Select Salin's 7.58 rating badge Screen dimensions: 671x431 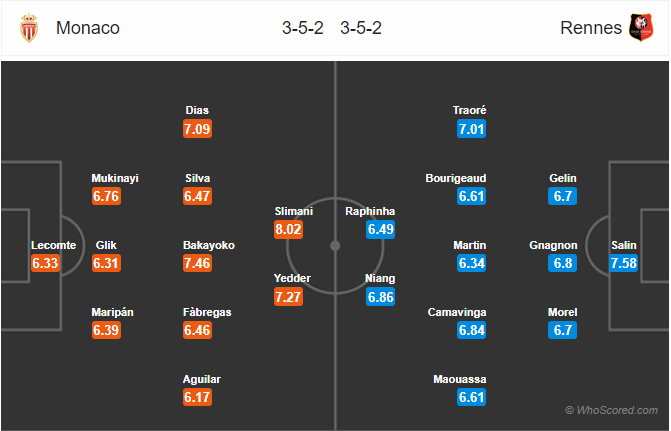coord(623,263)
